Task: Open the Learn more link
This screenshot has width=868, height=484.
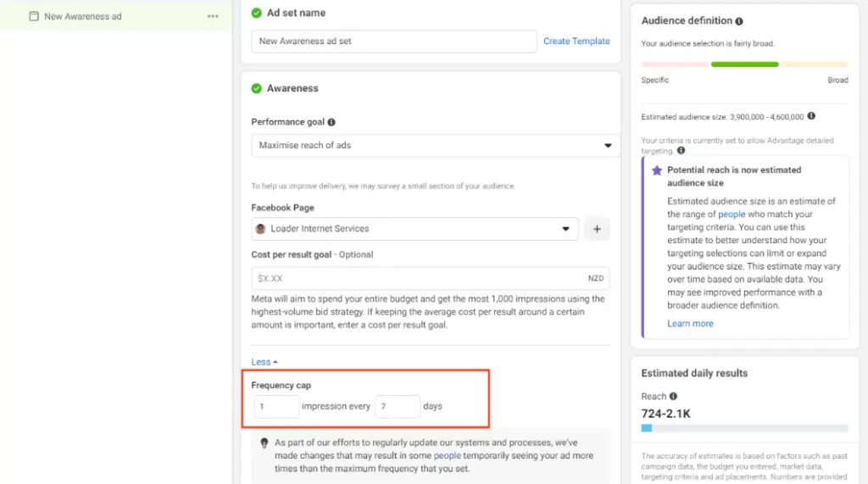Action: click(x=690, y=324)
